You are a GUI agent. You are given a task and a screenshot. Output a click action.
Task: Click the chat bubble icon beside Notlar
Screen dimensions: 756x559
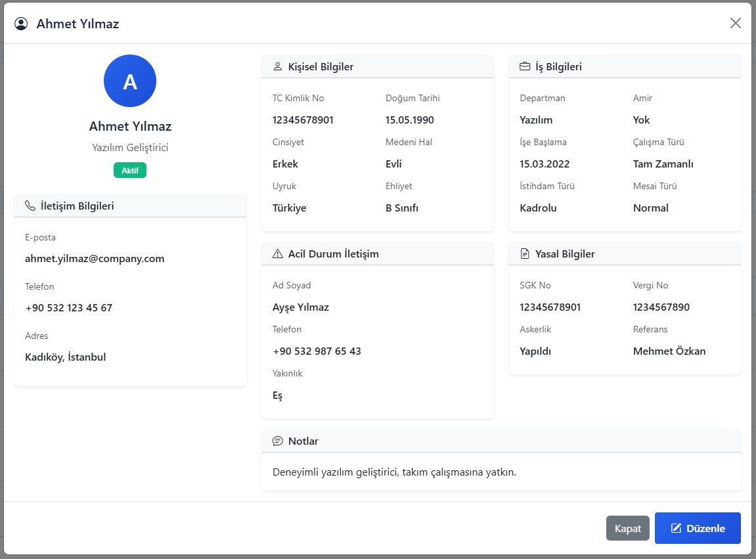coord(278,441)
